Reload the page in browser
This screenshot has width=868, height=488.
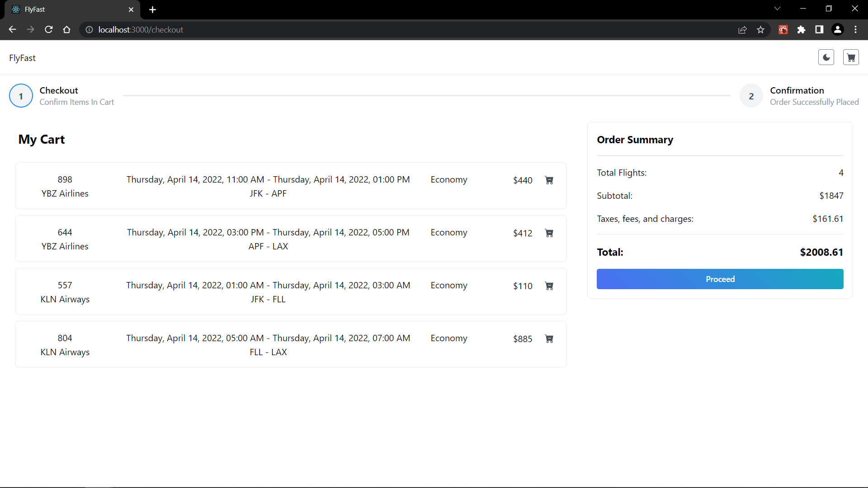click(49, 30)
